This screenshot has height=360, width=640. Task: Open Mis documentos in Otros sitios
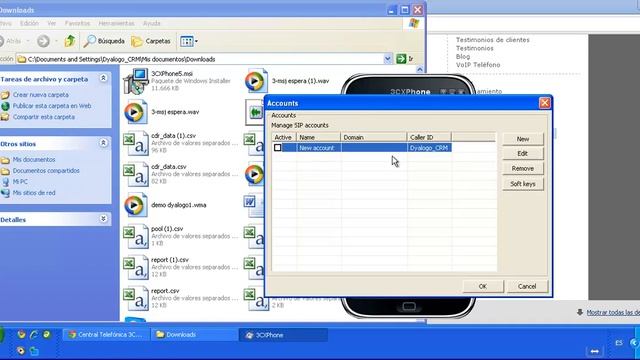click(33, 160)
